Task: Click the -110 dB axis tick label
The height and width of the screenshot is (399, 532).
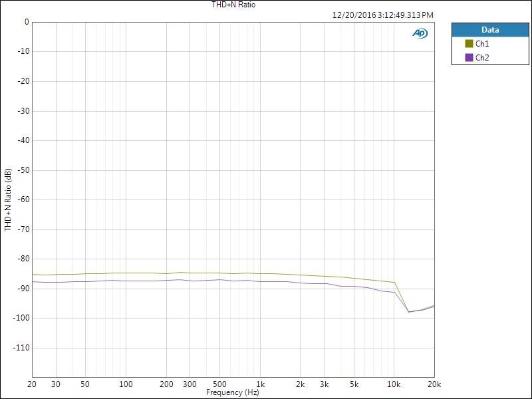Action: (x=21, y=348)
